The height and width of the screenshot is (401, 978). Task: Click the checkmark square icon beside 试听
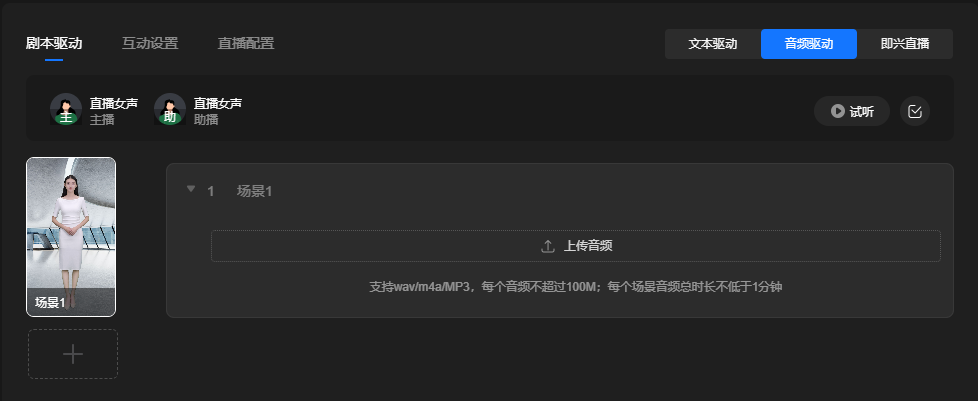(x=915, y=112)
